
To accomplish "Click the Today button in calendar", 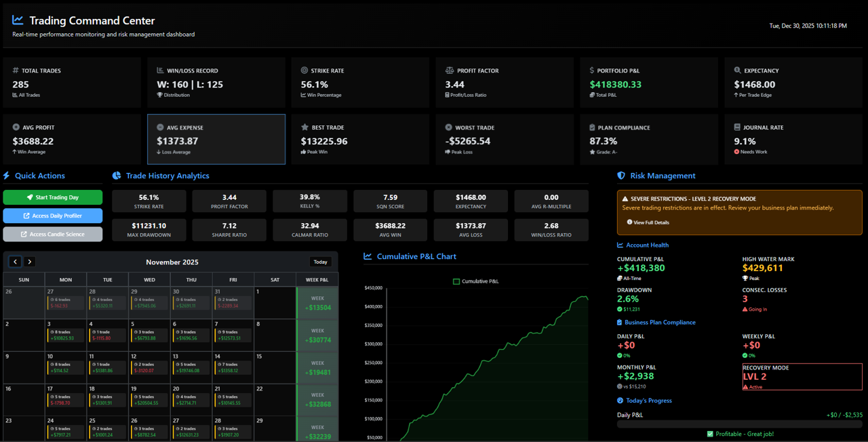I will [x=321, y=262].
